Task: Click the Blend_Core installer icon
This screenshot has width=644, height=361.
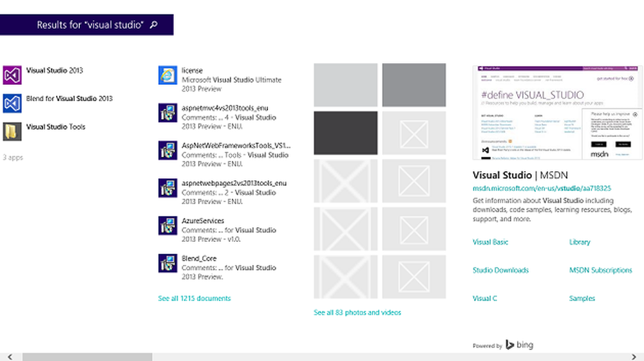Action: pos(167,263)
